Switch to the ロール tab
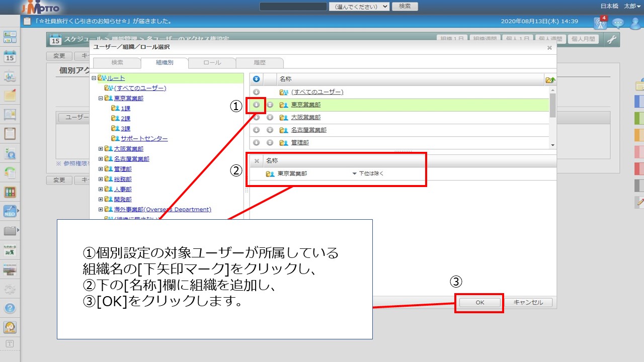The image size is (644, 362). coord(212,63)
